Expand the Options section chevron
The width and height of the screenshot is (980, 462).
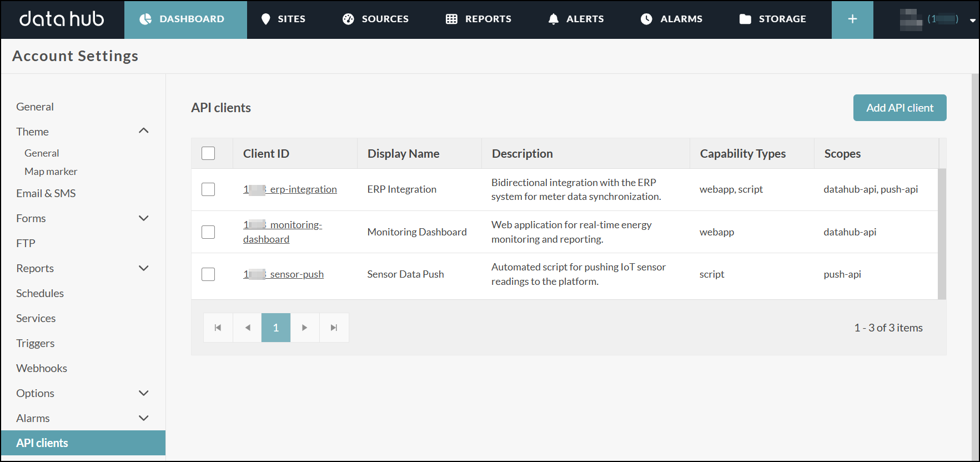[x=144, y=393]
